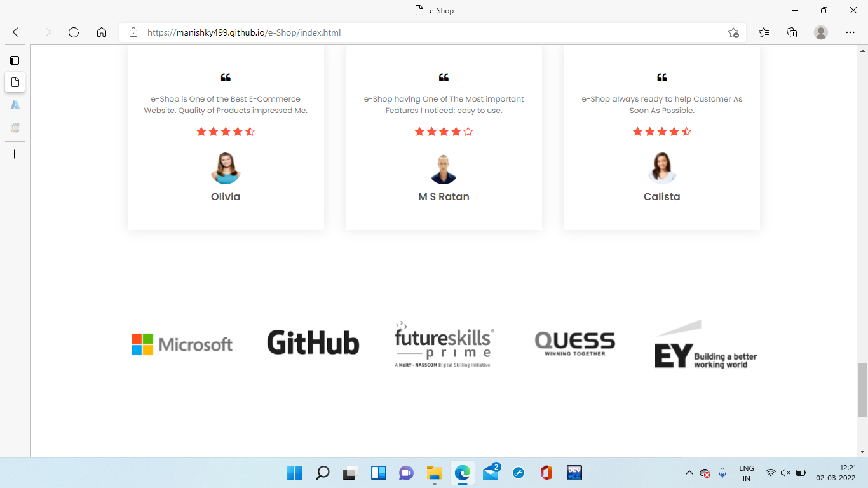868x488 pixels.
Task: Open the Wi-Fi network tray icon
Action: coord(771,473)
